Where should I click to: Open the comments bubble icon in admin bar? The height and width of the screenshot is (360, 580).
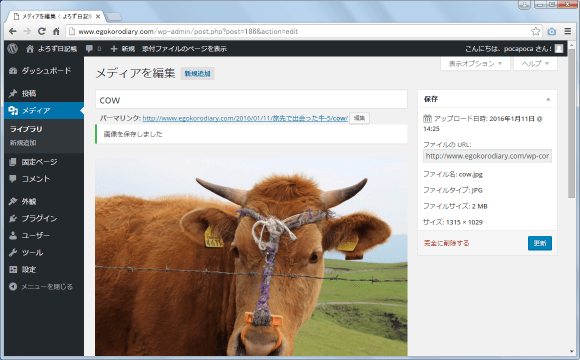click(89, 48)
